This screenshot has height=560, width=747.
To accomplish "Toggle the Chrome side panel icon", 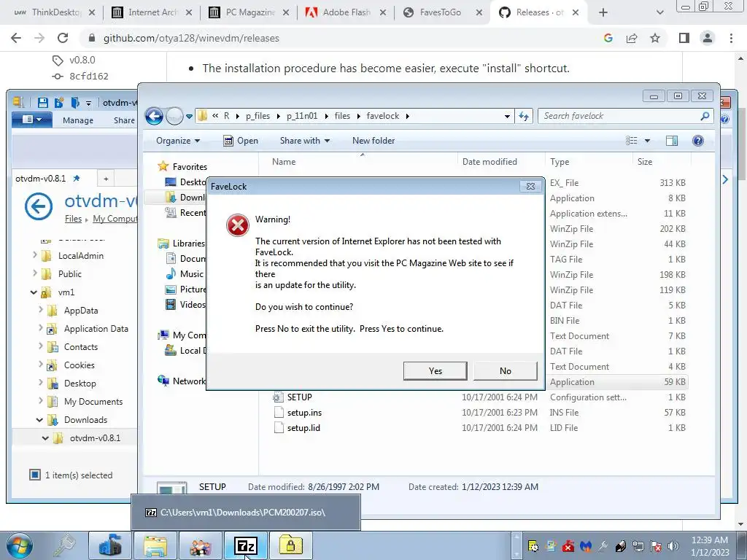I will pos(684,38).
